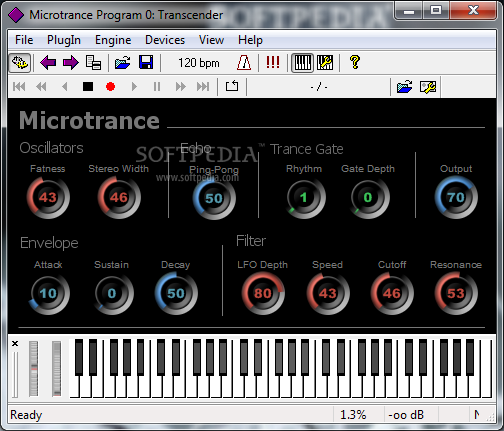Screen dimensions: 504x431
Task: Click the 120 bpm tempo display
Action: pyautogui.click(x=199, y=63)
